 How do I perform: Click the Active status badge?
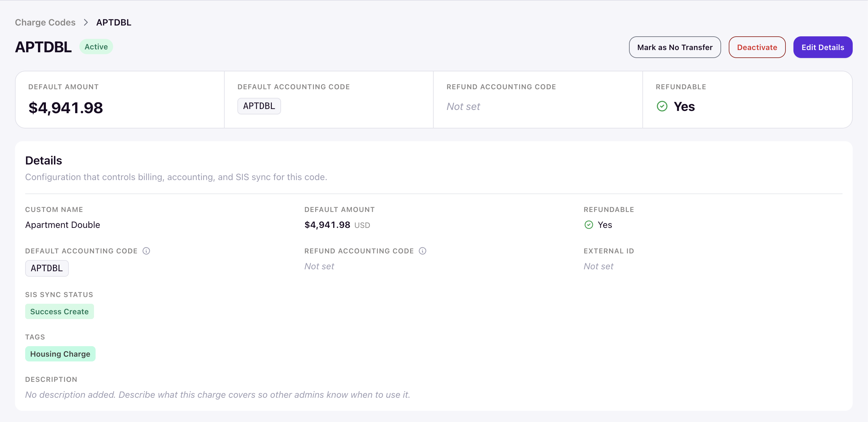[96, 47]
